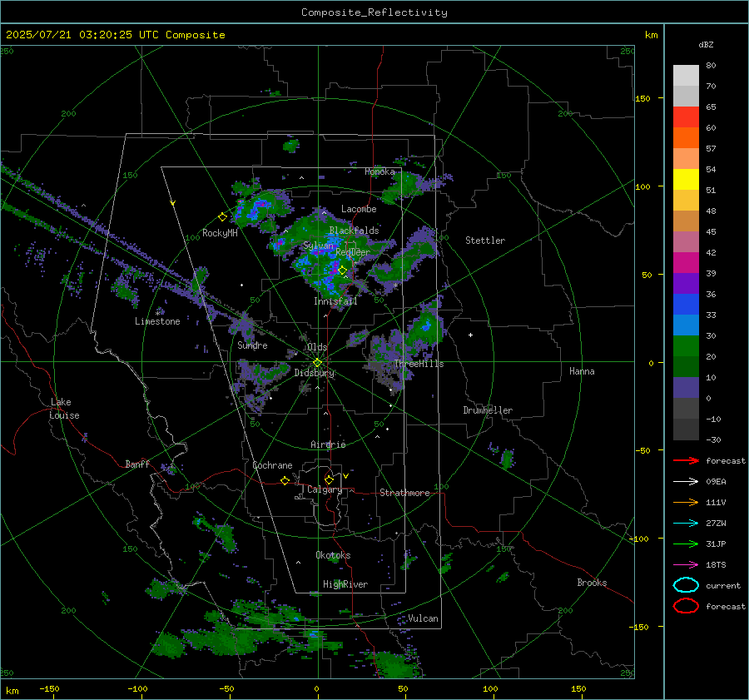
Task: Click the Strathmore label on map
Action: pyautogui.click(x=404, y=493)
